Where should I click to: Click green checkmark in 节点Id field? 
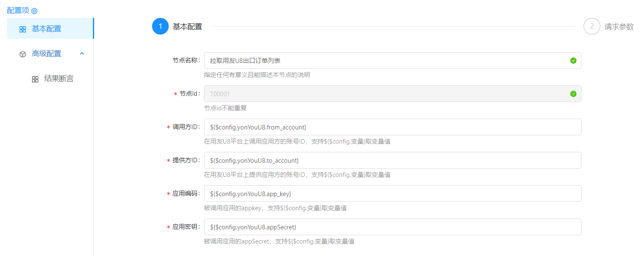pyautogui.click(x=573, y=94)
